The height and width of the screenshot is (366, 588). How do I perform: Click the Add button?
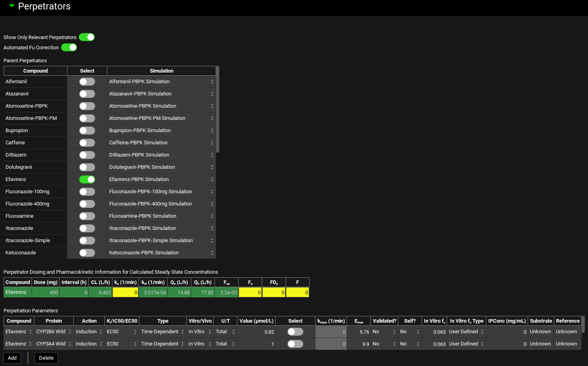tap(12, 358)
